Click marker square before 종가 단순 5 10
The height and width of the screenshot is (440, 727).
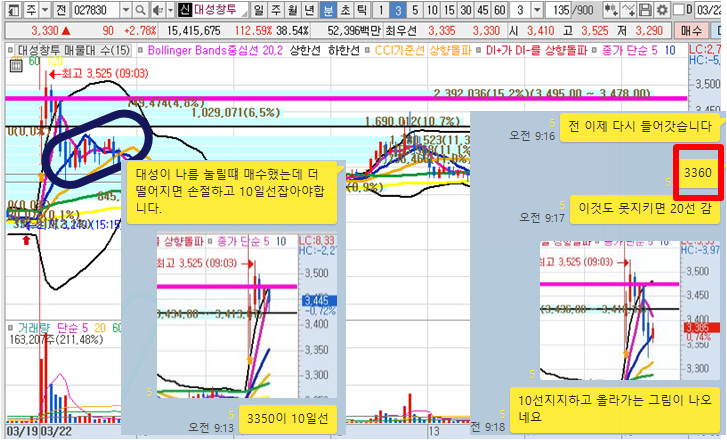tap(594, 49)
